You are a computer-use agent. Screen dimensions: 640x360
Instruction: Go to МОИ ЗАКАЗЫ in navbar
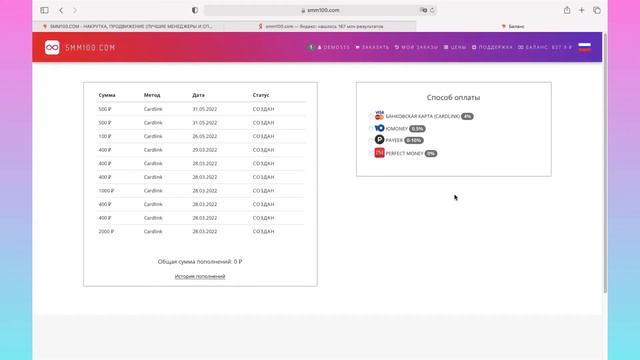[x=416, y=47]
